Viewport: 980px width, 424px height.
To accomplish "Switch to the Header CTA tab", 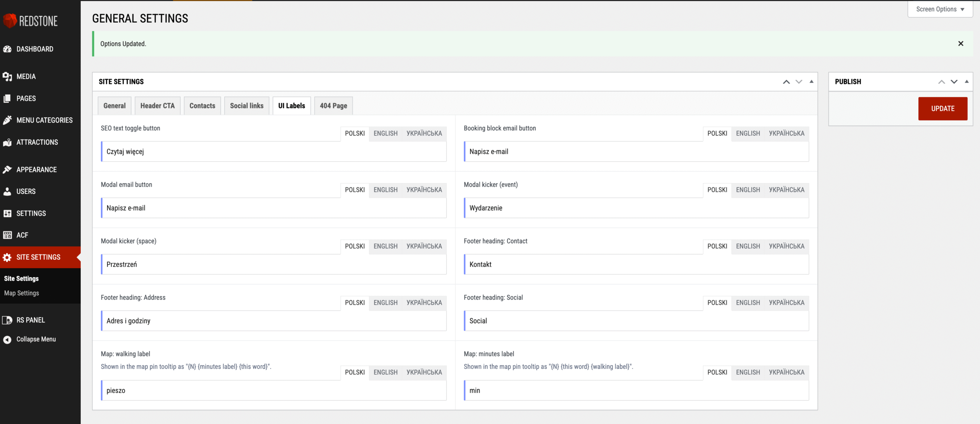I will click(157, 106).
